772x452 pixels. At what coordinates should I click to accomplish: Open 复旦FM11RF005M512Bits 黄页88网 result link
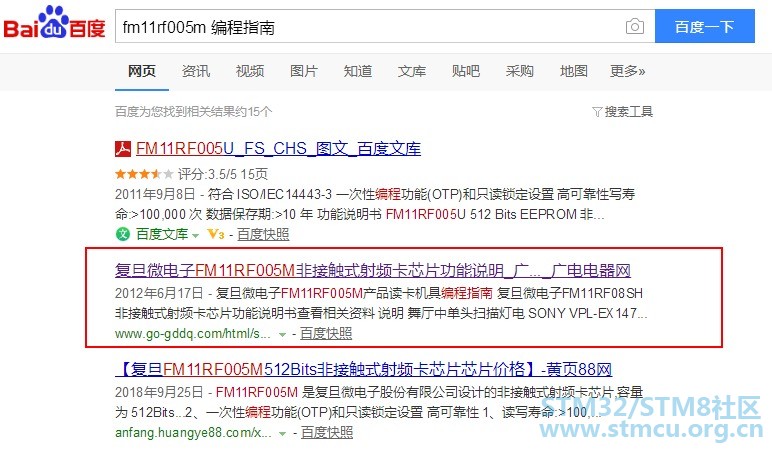pos(364,369)
